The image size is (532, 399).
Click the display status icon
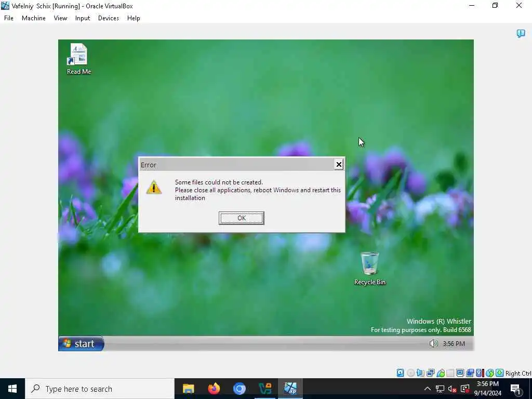[x=460, y=373]
